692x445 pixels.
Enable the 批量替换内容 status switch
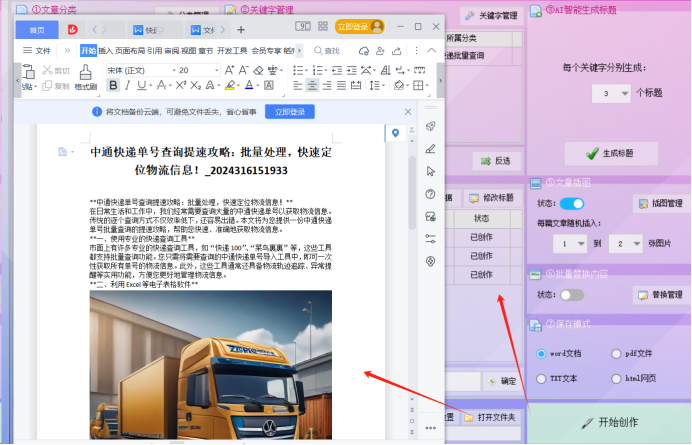tap(571, 295)
